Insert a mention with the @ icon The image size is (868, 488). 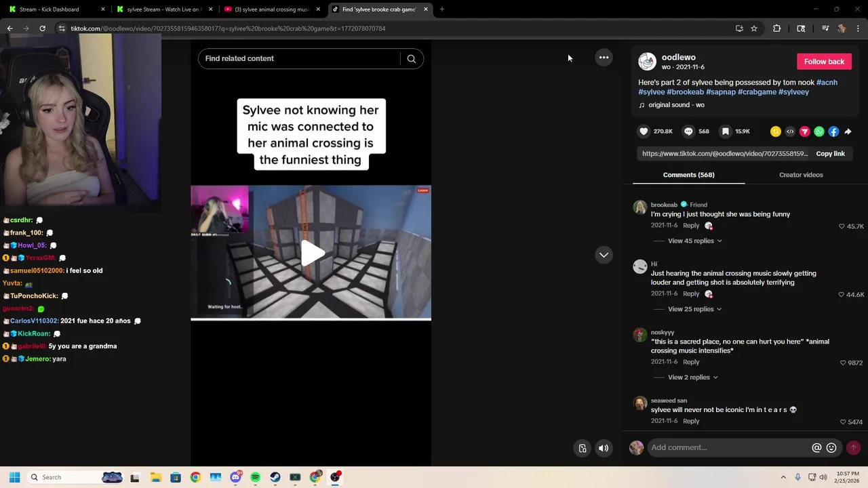coord(816,448)
